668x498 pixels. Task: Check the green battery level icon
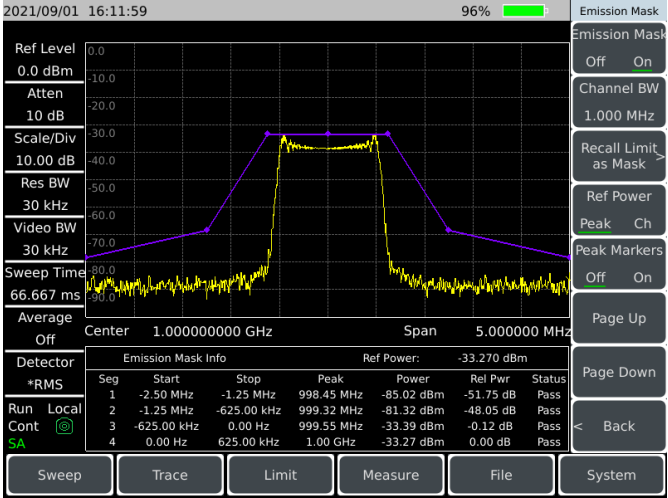click(x=525, y=11)
